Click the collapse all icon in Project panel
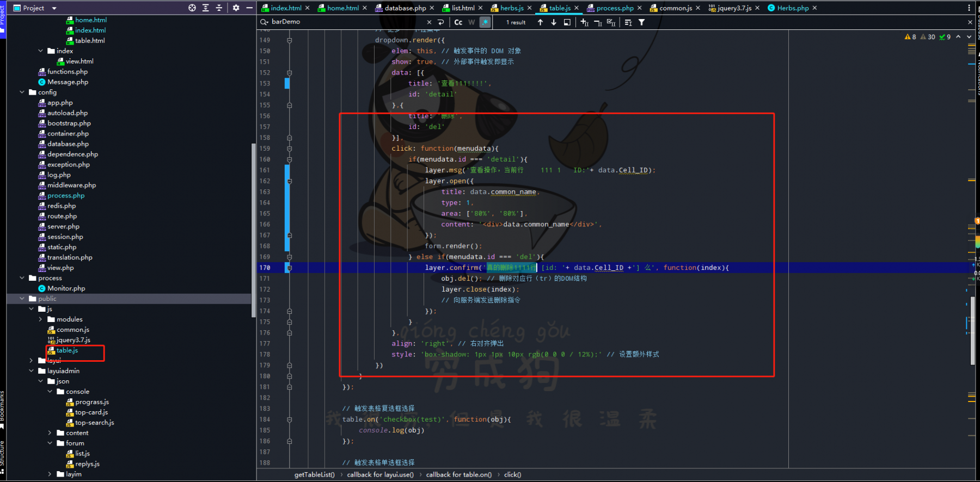The image size is (980, 482). click(x=219, y=8)
